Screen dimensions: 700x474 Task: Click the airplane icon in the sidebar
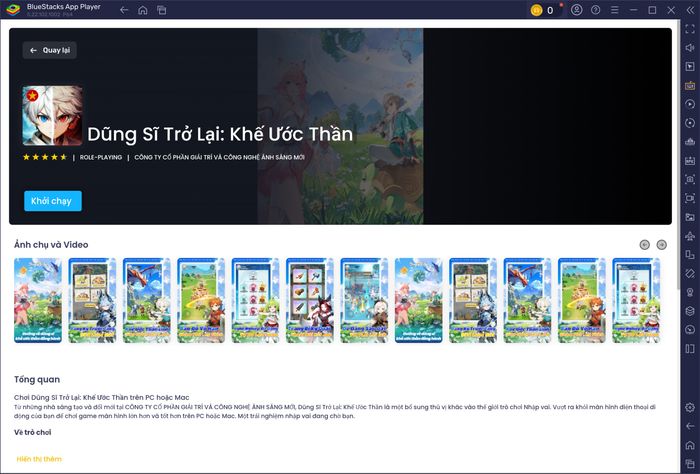(690, 236)
